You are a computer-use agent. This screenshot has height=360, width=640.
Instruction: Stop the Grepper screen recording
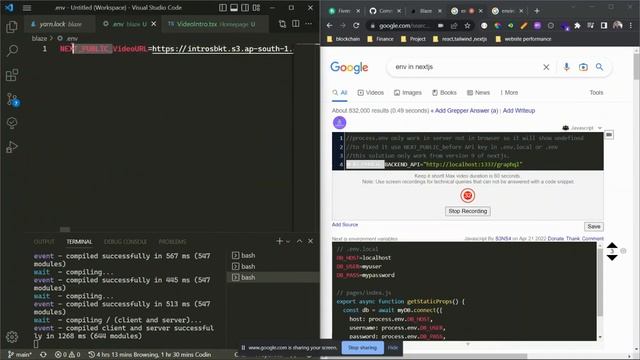point(467,211)
